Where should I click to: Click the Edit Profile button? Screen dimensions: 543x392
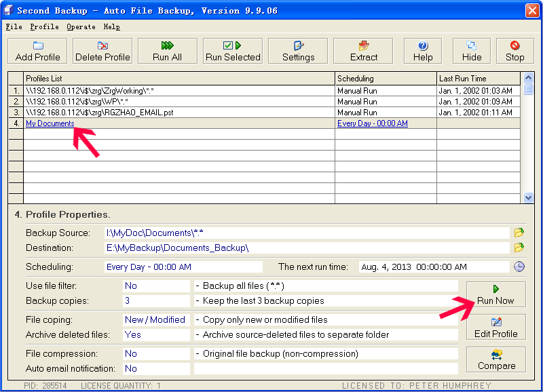pos(496,328)
